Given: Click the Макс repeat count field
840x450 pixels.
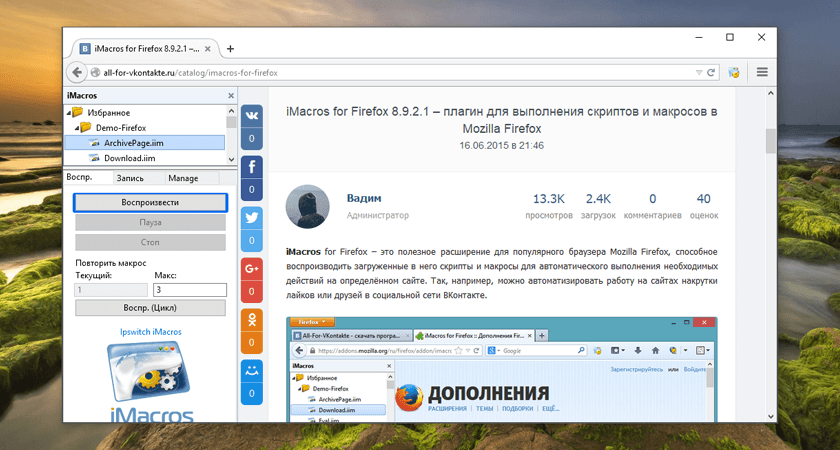Looking at the screenshot, I should [190, 290].
